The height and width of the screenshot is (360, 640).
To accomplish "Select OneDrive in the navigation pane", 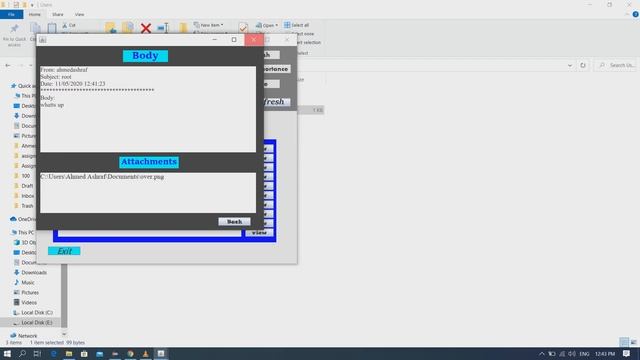I will [x=23, y=219].
